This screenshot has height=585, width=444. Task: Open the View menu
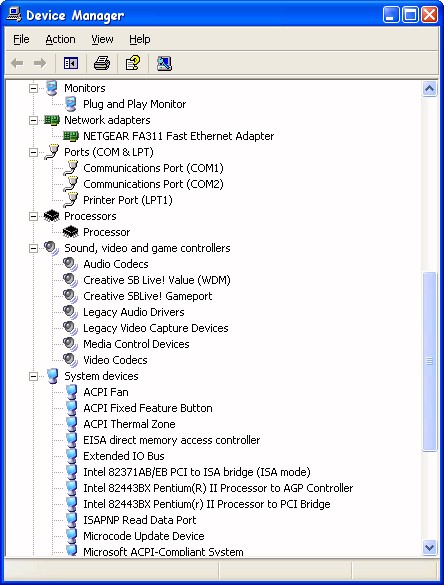[x=102, y=39]
